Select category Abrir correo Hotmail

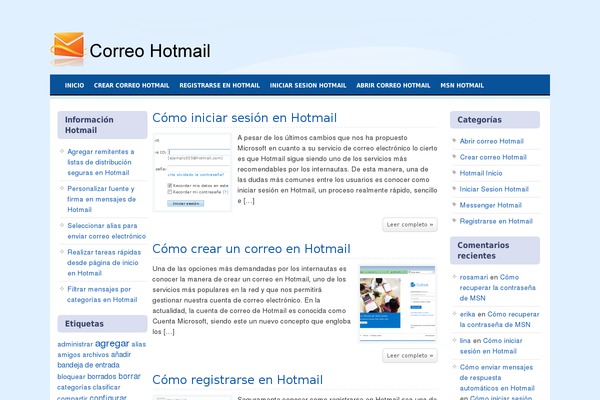tap(492, 141)
